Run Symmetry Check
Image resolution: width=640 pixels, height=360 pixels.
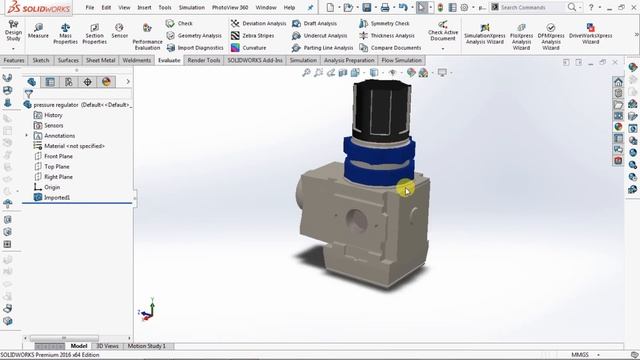pos(384,23)
